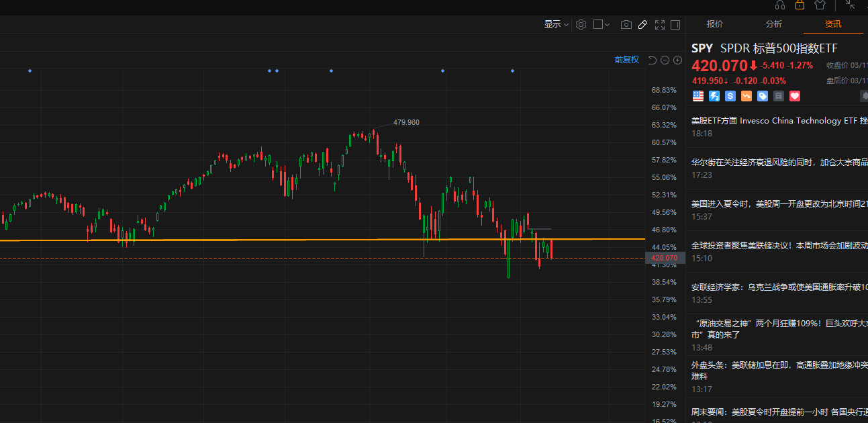The height and width of the screenshot is (423, 868).
Task: Click the SPY ticker symbol
Action: pyautogui.click(x=702, y=48)
